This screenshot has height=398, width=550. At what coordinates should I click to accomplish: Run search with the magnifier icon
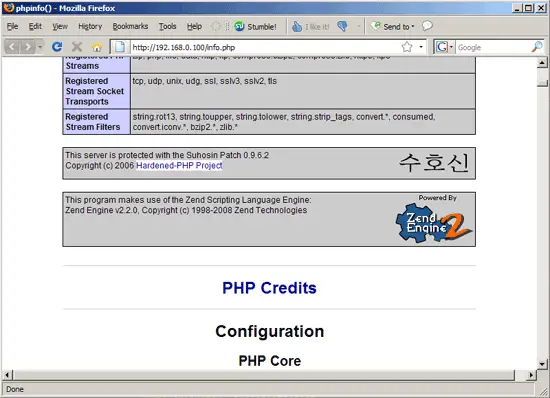click(x=537, y=47)
